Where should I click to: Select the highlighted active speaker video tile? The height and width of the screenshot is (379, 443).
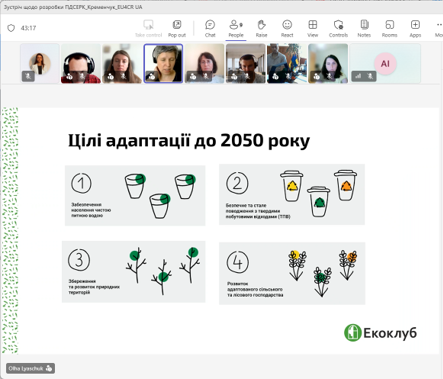coord(163,63)
